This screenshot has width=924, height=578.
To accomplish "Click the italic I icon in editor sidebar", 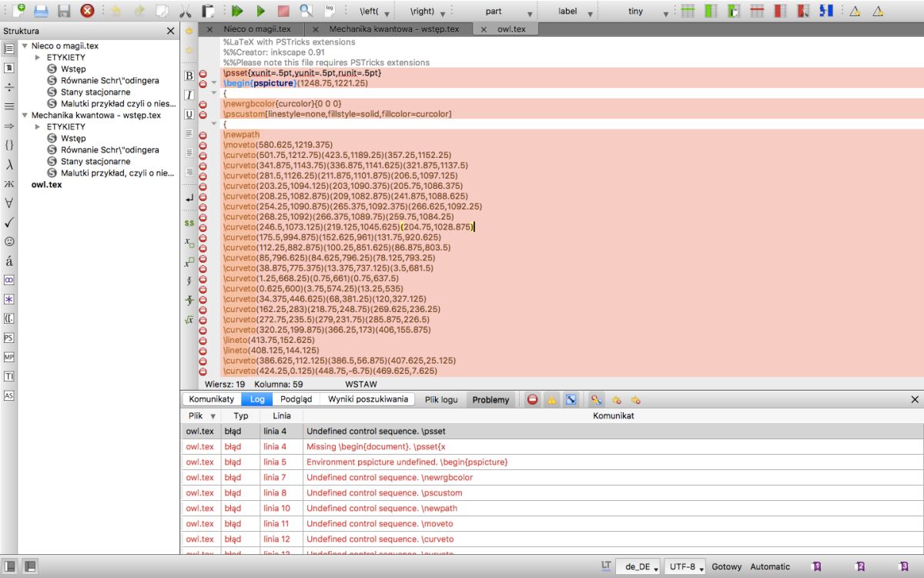I will (x=189, y=95).
